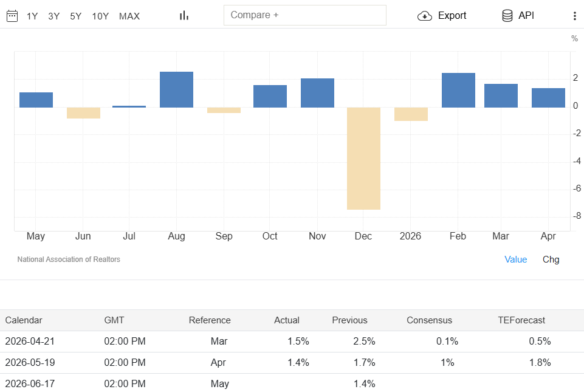
Task: Click the 1.8% TEForecast value
Action: tap(540, 363)
